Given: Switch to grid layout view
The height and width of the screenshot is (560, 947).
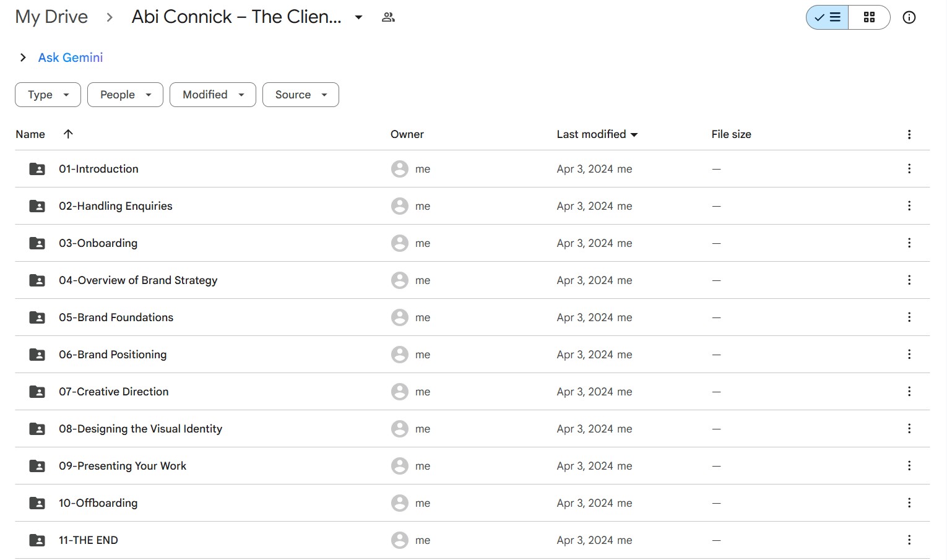Looking at the screenshot, I should (x=869, y=17).
